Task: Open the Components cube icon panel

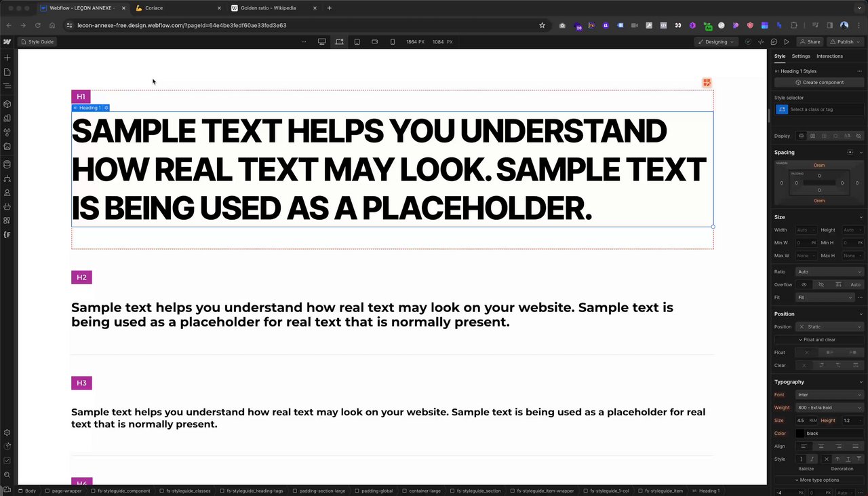Action: 7,104
